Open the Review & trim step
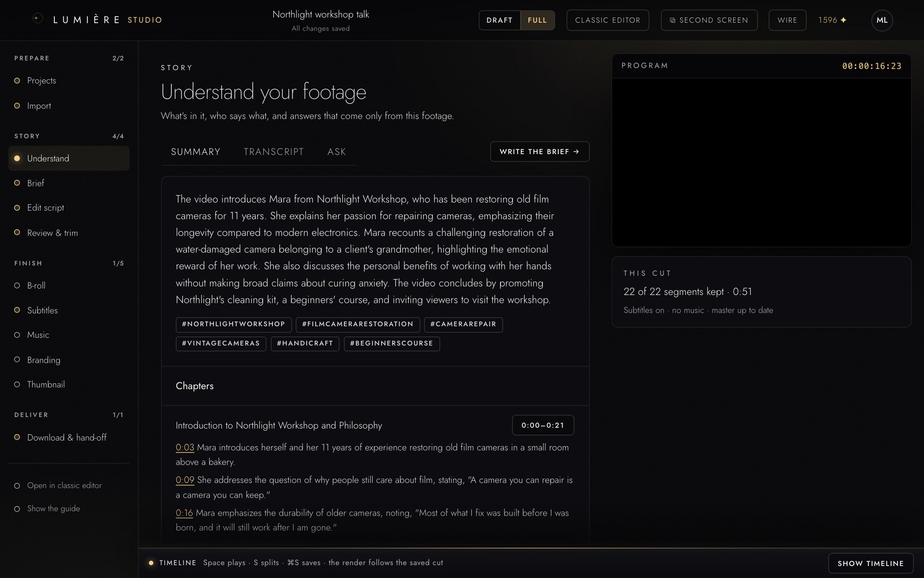This screenshot has height=578, width=924. pyautogui.click(x=68, y=233)
